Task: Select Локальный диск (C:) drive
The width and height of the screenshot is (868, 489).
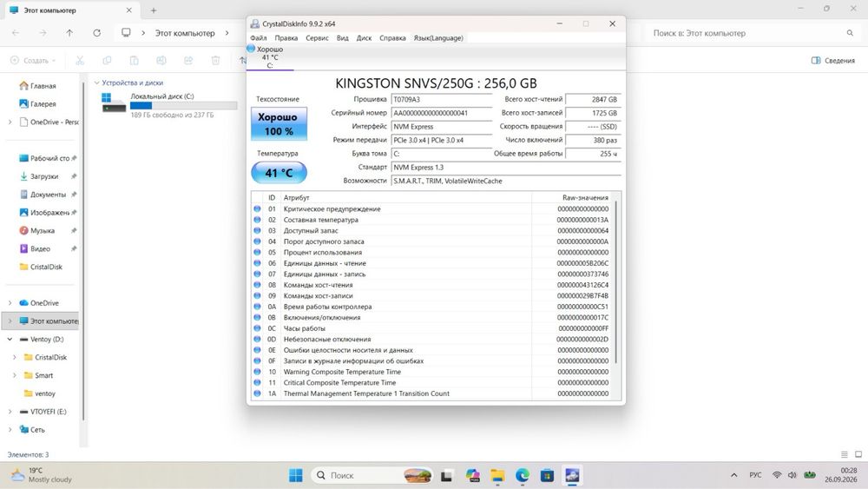Action: point(169,105)
